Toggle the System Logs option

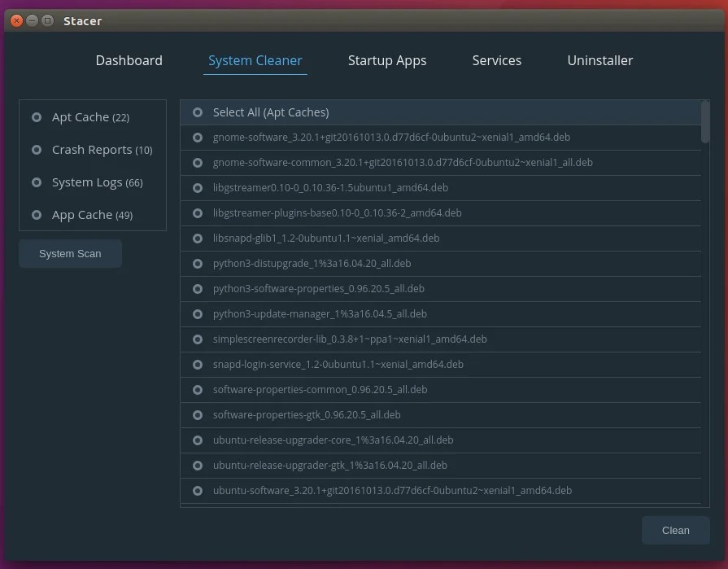(37, 182)
